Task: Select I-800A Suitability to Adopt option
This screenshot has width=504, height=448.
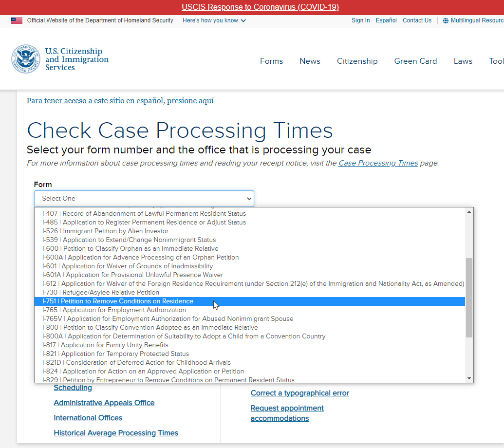Action: click(x=250, y=336)
